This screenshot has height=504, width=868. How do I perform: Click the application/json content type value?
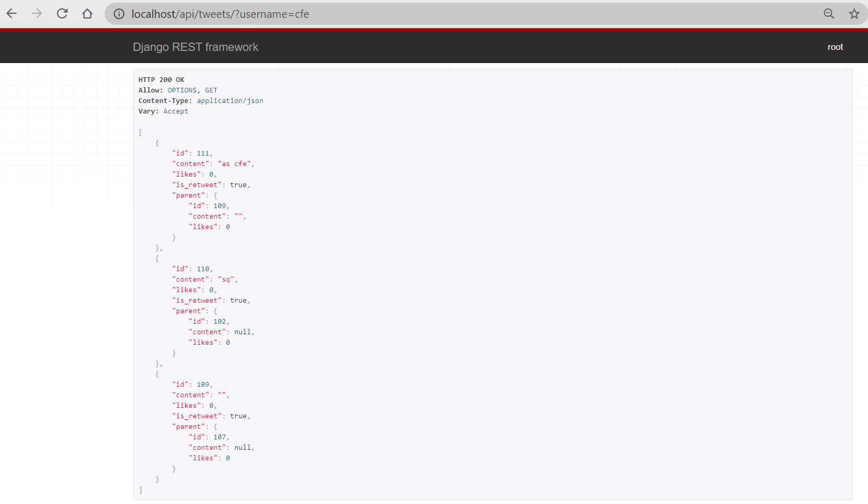click(x=230, y=101)
